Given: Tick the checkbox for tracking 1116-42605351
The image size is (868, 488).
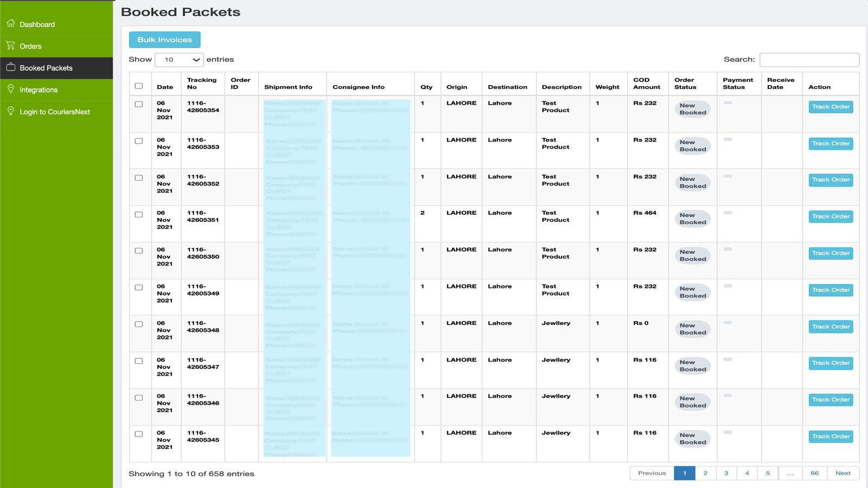Looking at the screenshot, I should [139, 214].
